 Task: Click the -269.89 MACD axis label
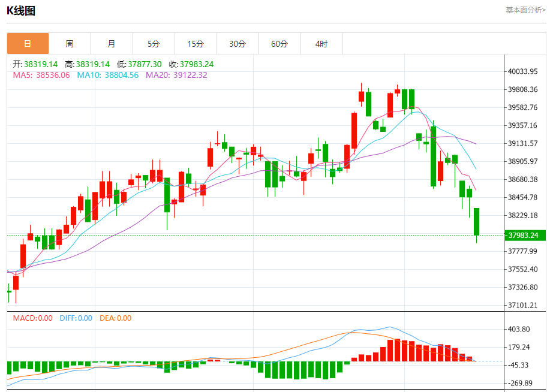point(520,383)
